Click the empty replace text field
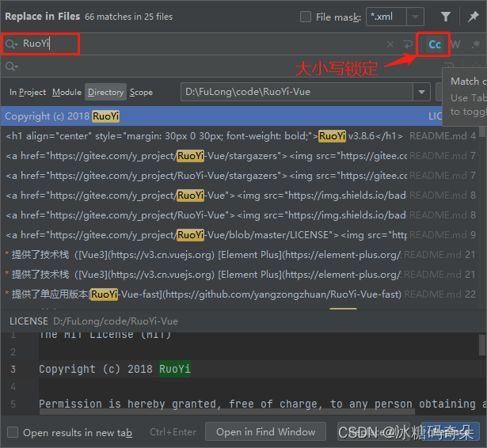Viewport: 487px width, 448px height. (230, 66)
